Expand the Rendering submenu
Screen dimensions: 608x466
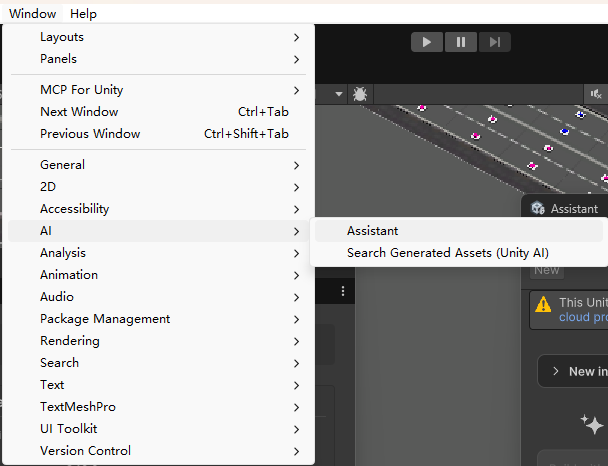pyautogui.click(x=158, y=341)
